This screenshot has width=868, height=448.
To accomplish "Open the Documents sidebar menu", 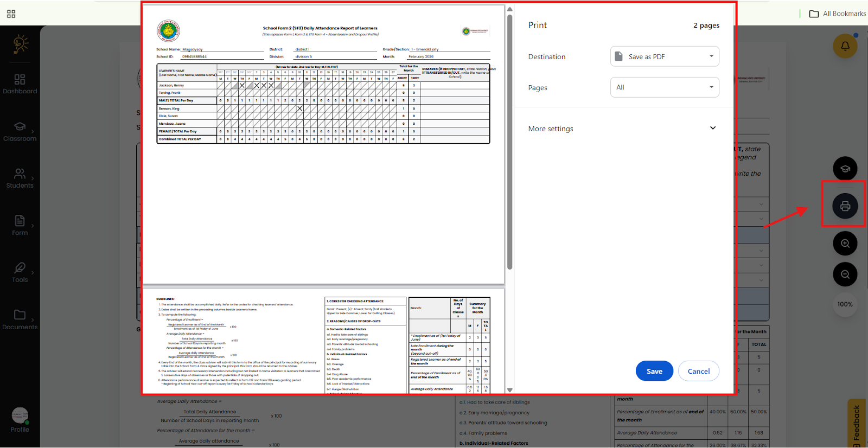I will coord(20,319).
